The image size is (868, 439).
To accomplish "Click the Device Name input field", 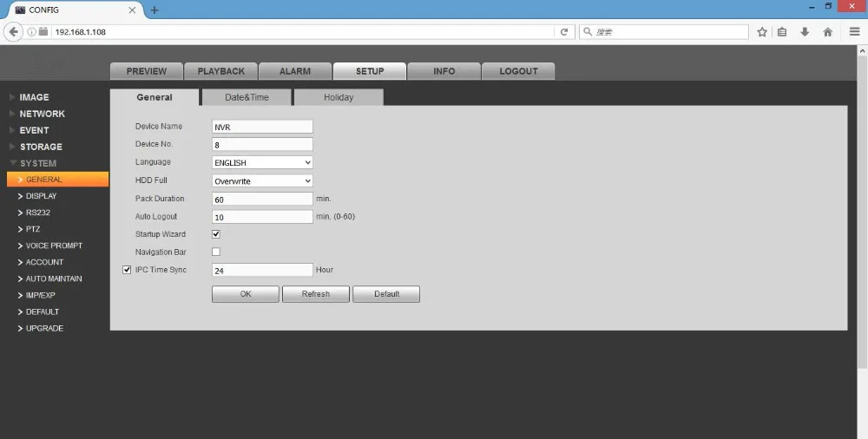I will [262, 127].
